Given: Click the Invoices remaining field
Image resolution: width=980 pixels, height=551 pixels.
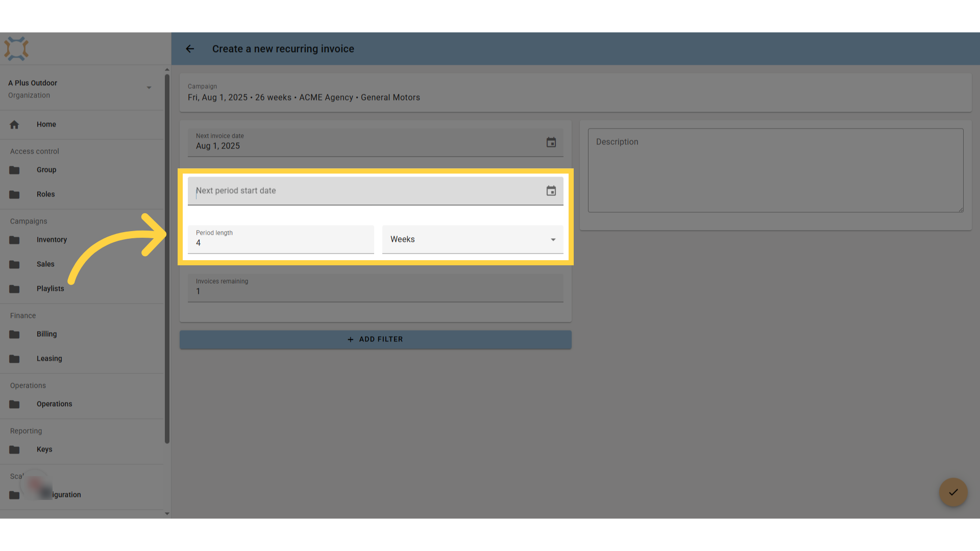Looking at the screenshot, I should pyautogui.click(x=376, y=288).
